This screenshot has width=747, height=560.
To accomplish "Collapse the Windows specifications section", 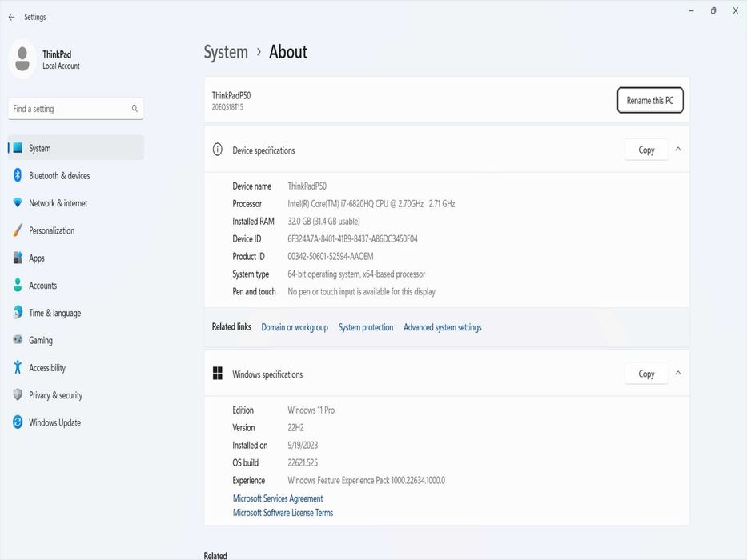I will (678, 374).
